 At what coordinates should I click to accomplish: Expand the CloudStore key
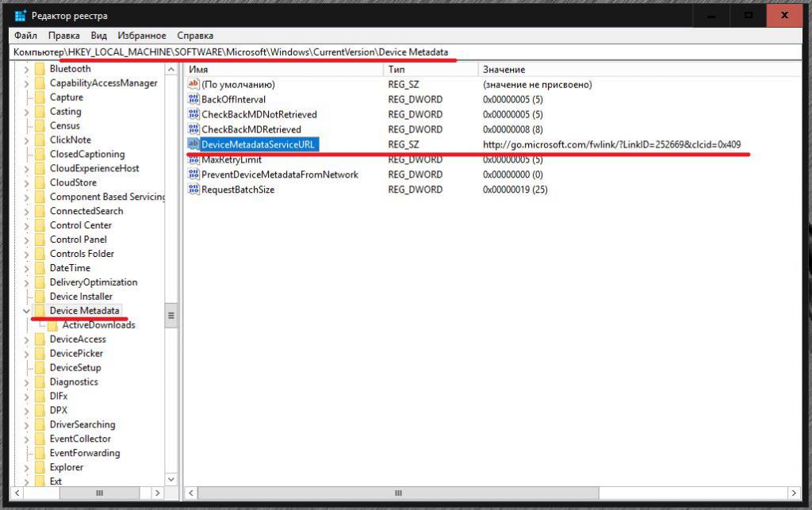[26, 182]
